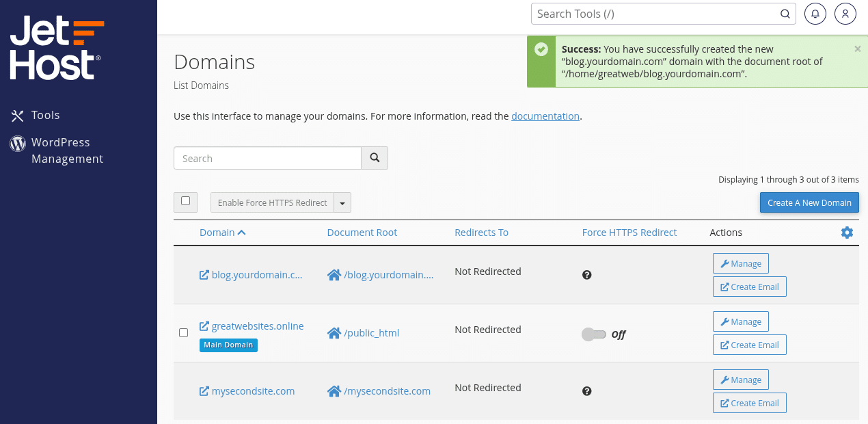868x424 pixels.
Task: Click Create Email for blog.yourdomain.com
Action: pos(750,287)
